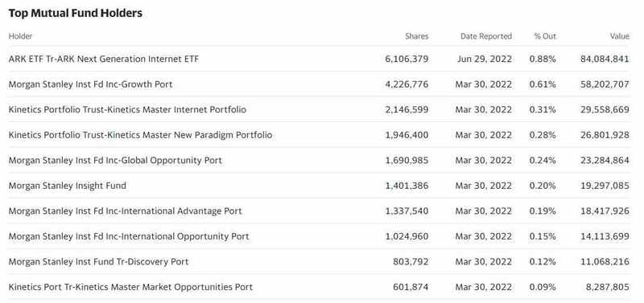Image resolution: width=644 pixels, height=303 pixels.
Task: Click the Holder column header
Action: coord(21,36)
